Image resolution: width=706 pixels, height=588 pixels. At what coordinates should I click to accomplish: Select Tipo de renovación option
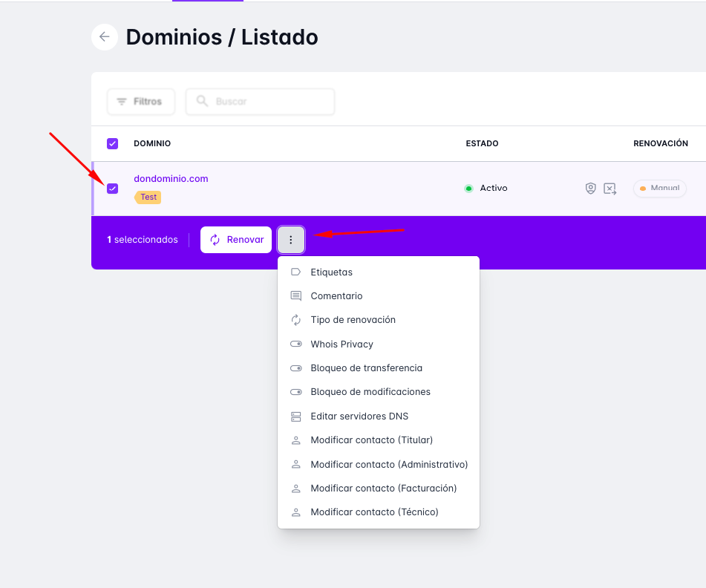353,320
